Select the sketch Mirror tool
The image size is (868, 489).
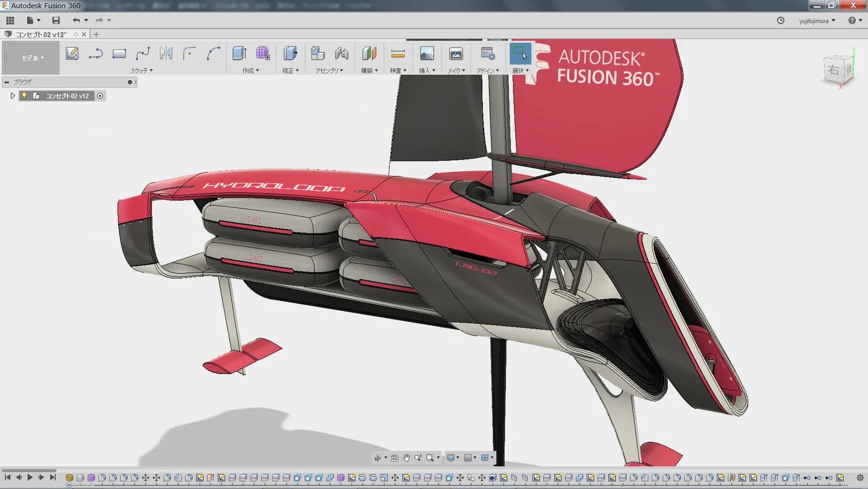point(166,53)
